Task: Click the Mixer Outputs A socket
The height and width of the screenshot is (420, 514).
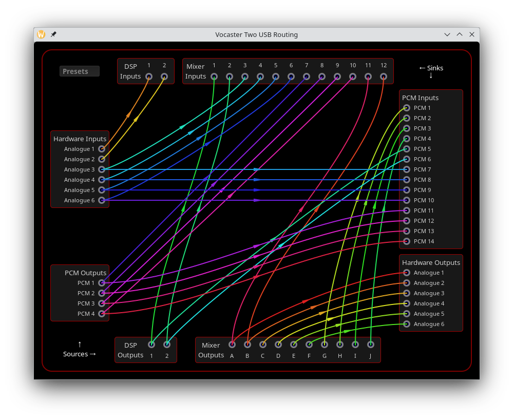Action: (232, 345)
